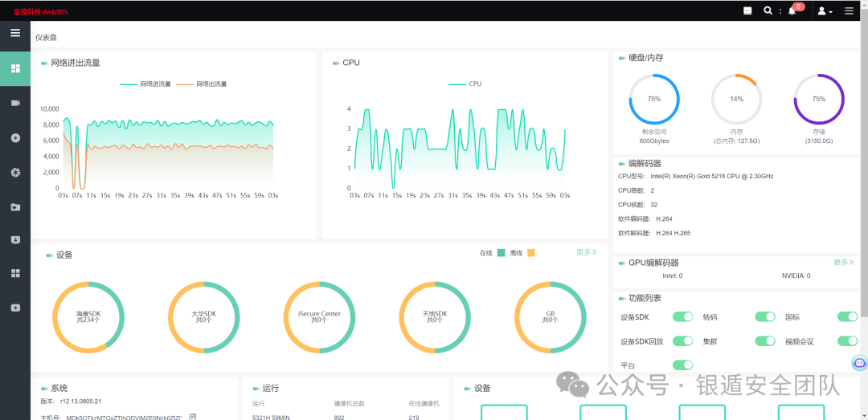Click the CPU型号 Intel Xeon Gold 5218 text
This screenshot has height=420, width=868.
(695, 176)
